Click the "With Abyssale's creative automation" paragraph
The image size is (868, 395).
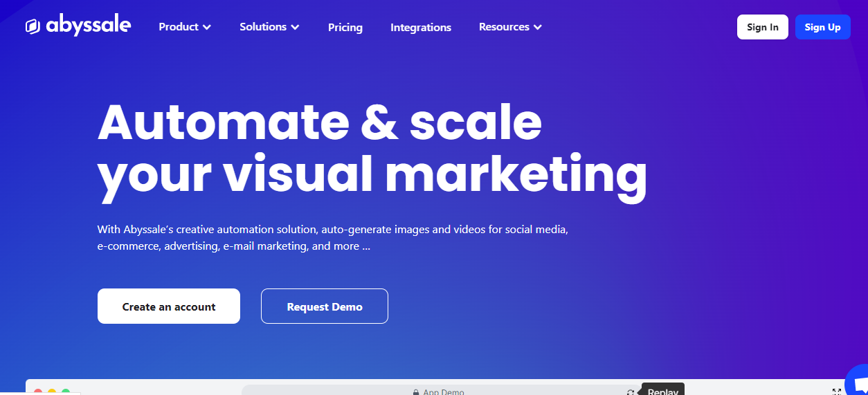(x=333, y=237)
